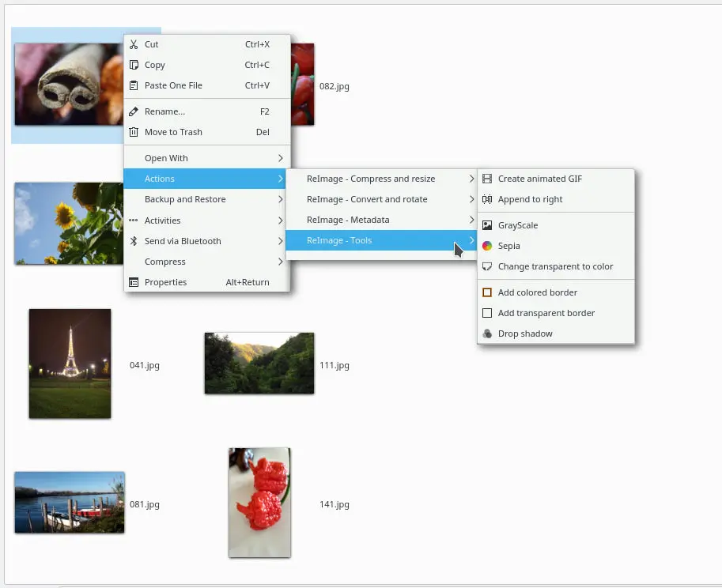Choose Append to right
Viewport: 722px width, 588px height.
pos(556,199)
